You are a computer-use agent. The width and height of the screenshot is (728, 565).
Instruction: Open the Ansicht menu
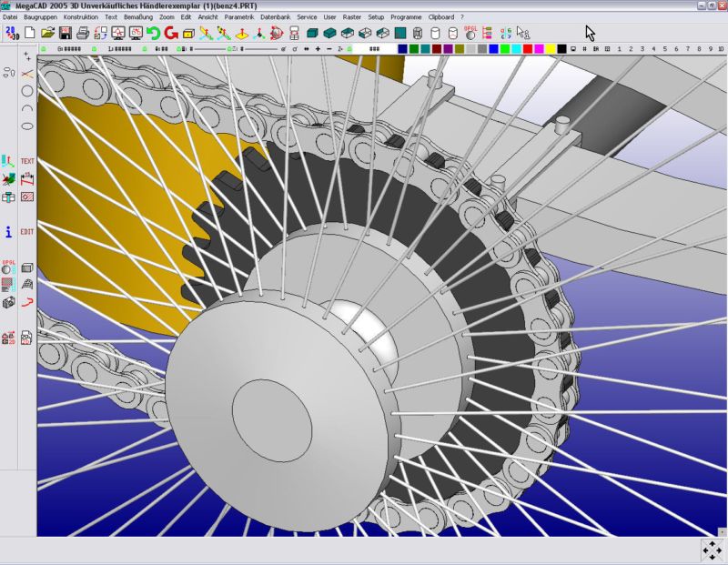click(208, 17)
